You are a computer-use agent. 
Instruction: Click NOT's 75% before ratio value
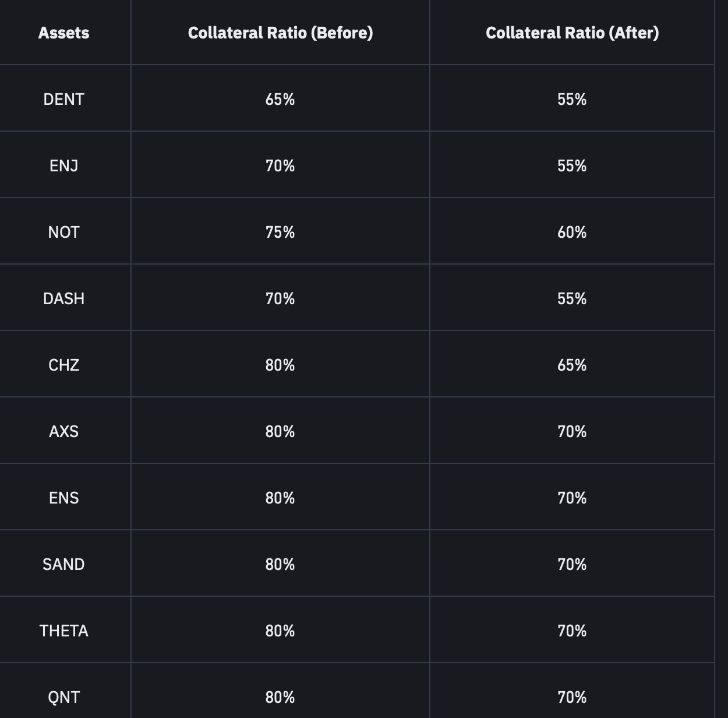(280, 232)
